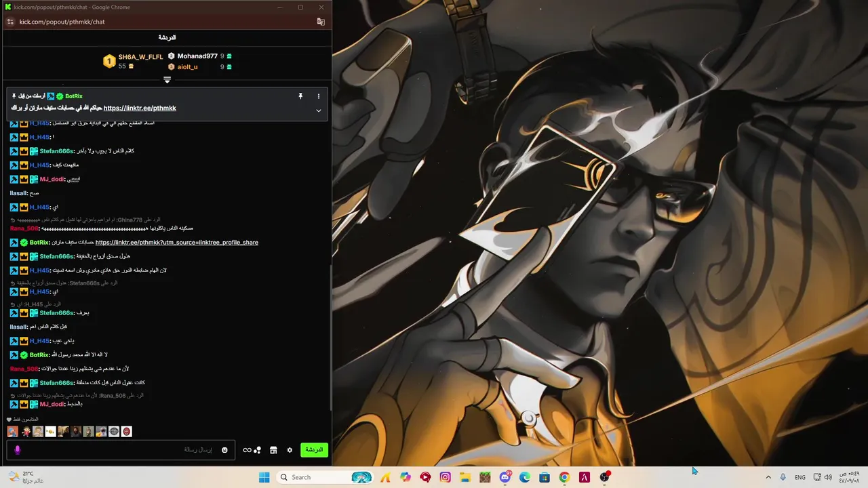
Task: Open File Explorer from taskbar
Action: click(465, 477)
